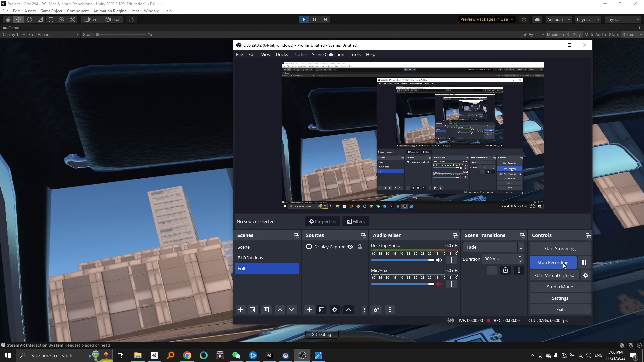Open the Unity Layout dropdown
644x362 pixels.
point(623,19)
